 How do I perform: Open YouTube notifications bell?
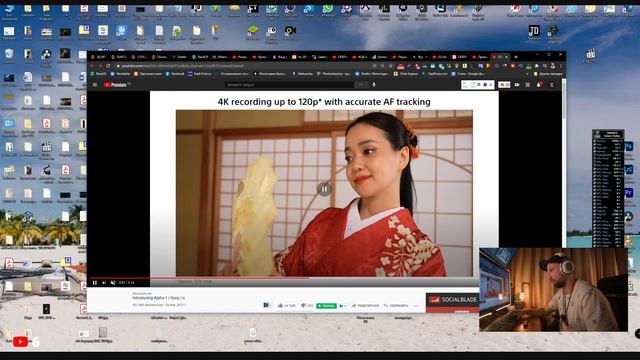[x=539, y=85]
